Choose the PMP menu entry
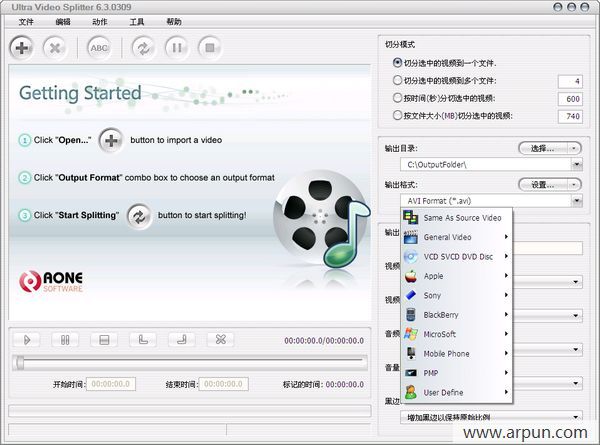600x445 pixels. click(x=457, y=373)
